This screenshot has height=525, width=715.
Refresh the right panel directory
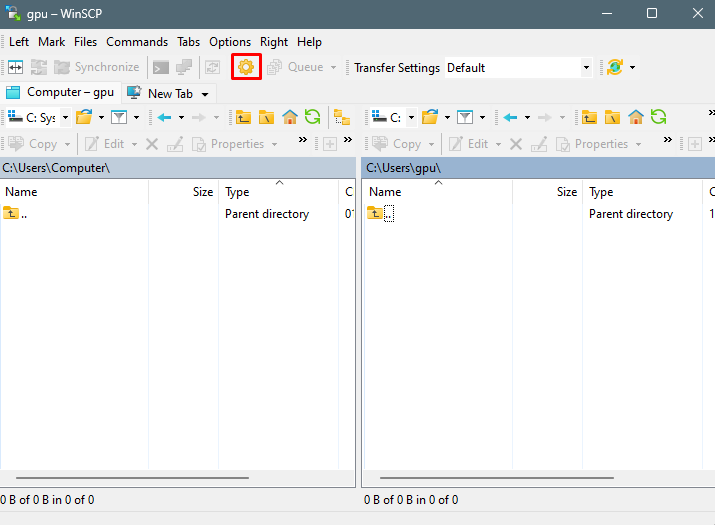click(x=658, y=117)
